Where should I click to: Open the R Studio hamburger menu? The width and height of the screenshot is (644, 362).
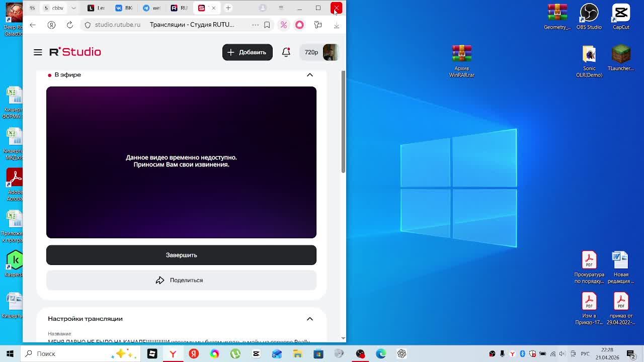click(38, 52)
